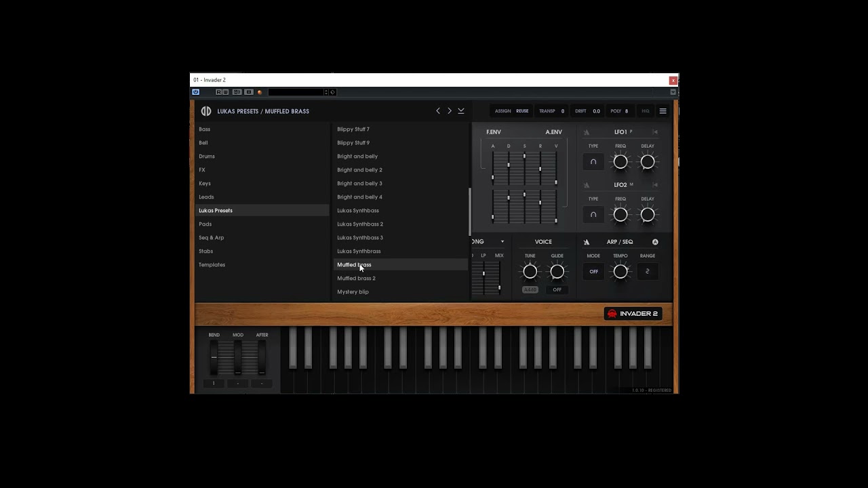Click the plugin bypass power icon

coord(195,92)
